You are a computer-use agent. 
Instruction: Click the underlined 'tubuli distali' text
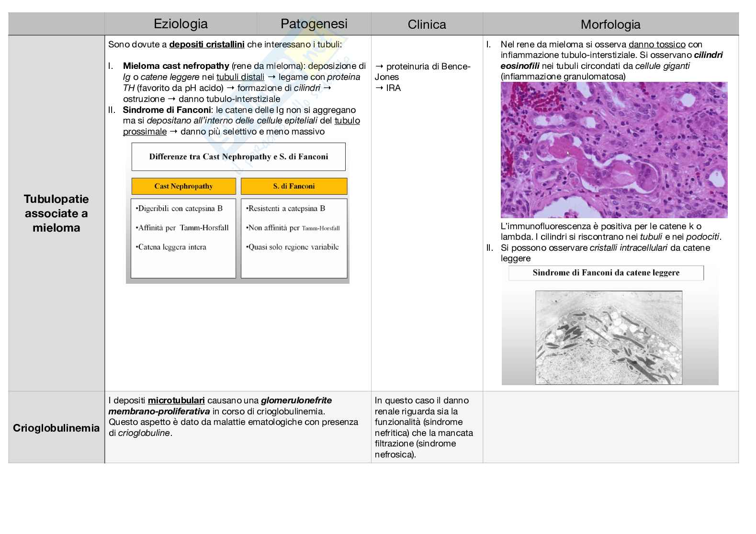[240, 77]
